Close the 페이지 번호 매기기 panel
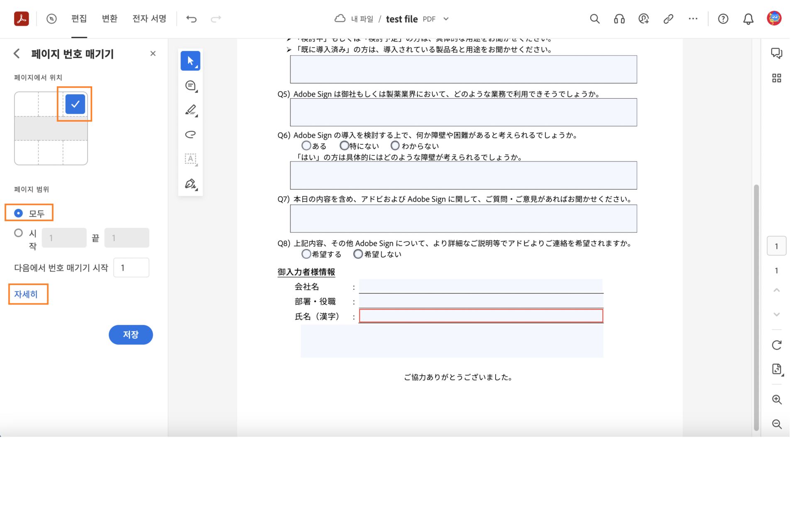This screenshot has height=532, width=797. pos(153,54)
